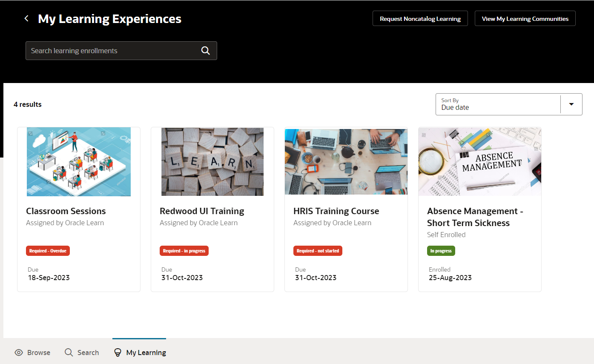594x364 pixels.
Task: Click the lightbulb icon for My Learning
Action: pos(117,352)
